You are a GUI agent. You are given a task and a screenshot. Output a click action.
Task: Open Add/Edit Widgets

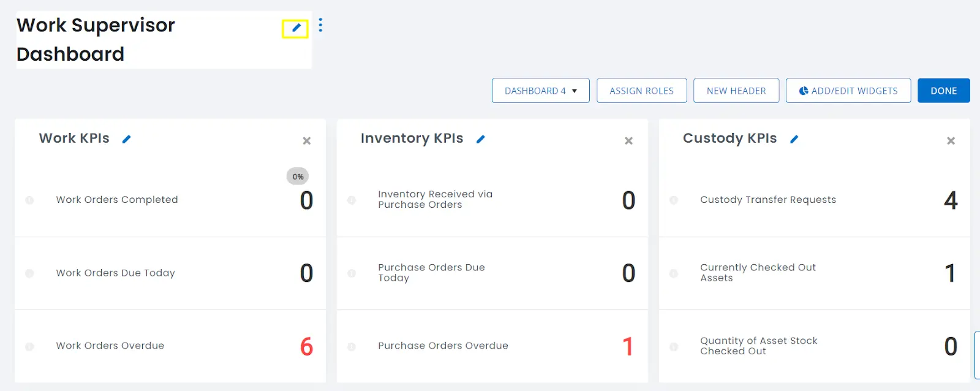[x=848, y=91]
